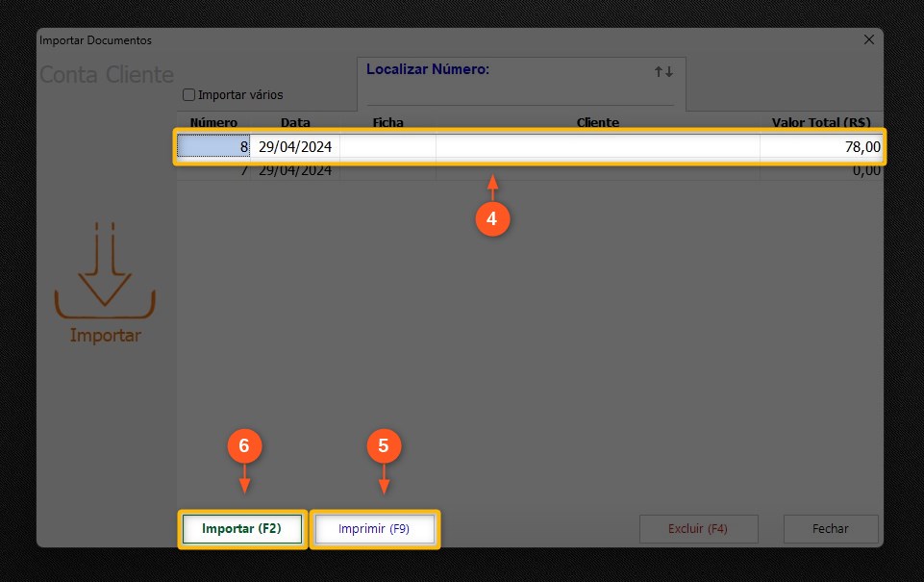Sort by Valor Total (R$) column header
The width and height of the screenshot is (924, 582).
coord(820,123)
